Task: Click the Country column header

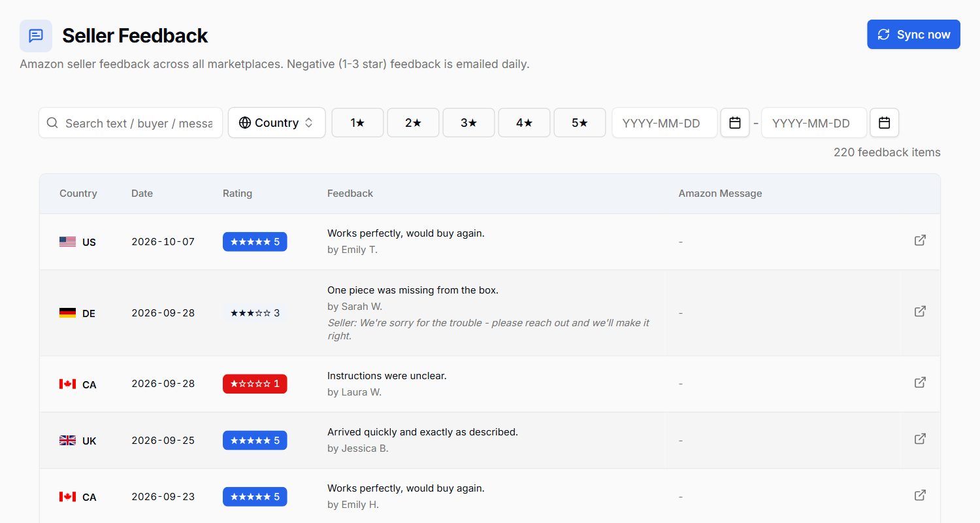Action: [78, 194]
